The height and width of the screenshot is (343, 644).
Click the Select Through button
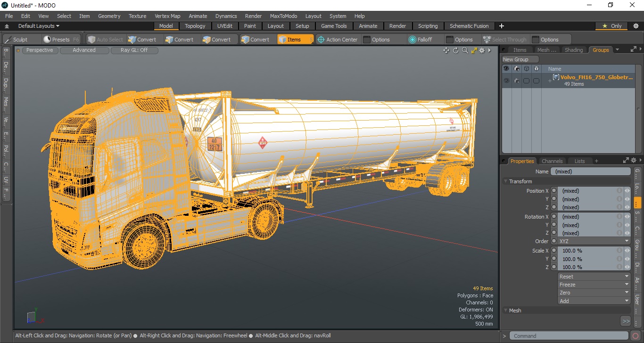tap(505, 40)
